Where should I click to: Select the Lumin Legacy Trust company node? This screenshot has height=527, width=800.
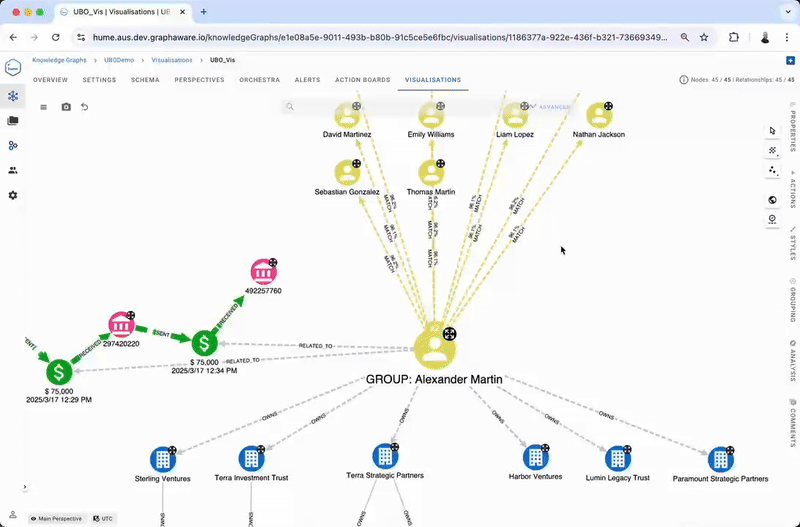[618, 459]
